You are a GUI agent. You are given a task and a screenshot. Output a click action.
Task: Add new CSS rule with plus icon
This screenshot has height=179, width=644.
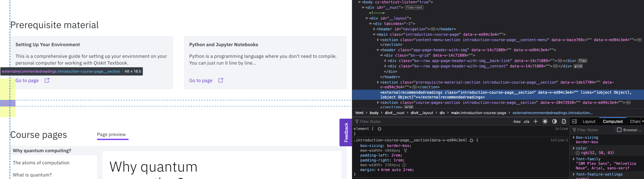tap(535, 121)
